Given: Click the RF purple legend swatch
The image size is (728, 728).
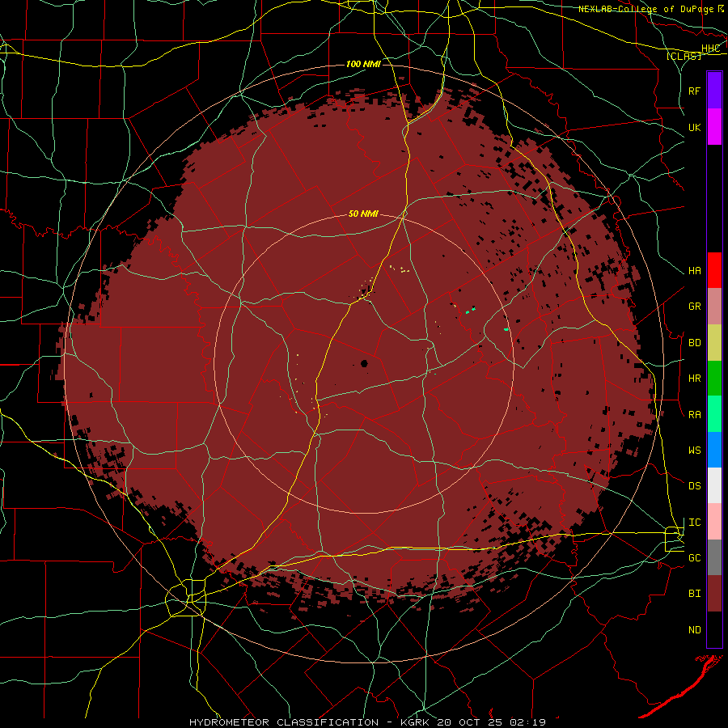Looking at the screenshot, I should pyautogui.click(x=714, y=91).
